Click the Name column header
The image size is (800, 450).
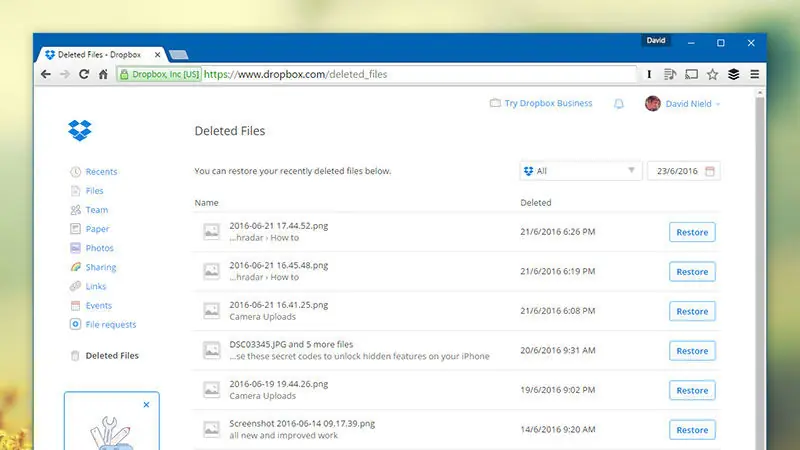[x=206, y=203]
